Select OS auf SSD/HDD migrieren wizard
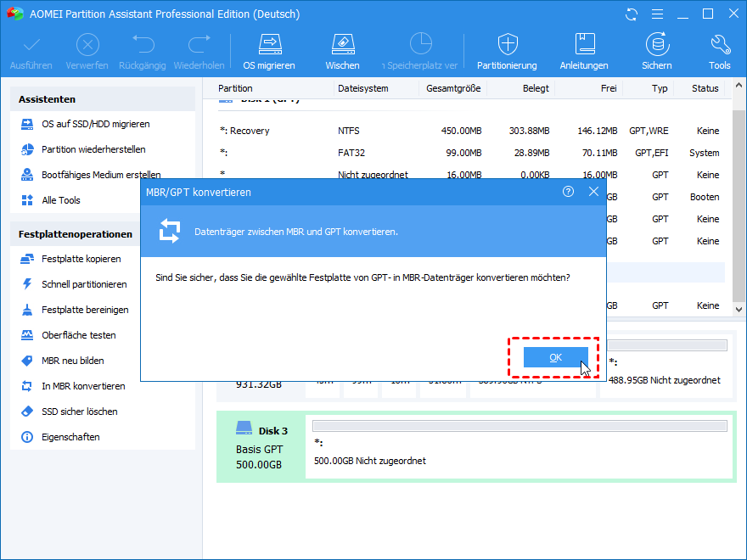This screenshot has width=747, height=560. coord(96,124)
